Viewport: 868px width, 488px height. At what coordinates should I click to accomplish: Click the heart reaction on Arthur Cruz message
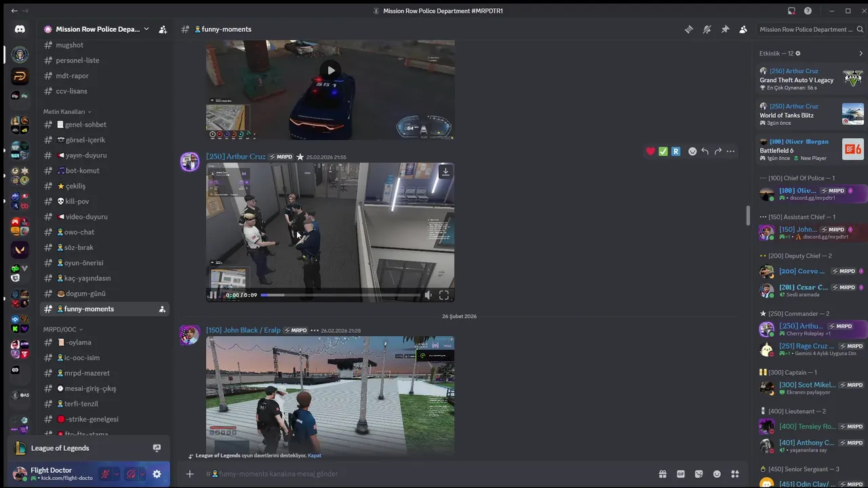[x=650, y=151]
